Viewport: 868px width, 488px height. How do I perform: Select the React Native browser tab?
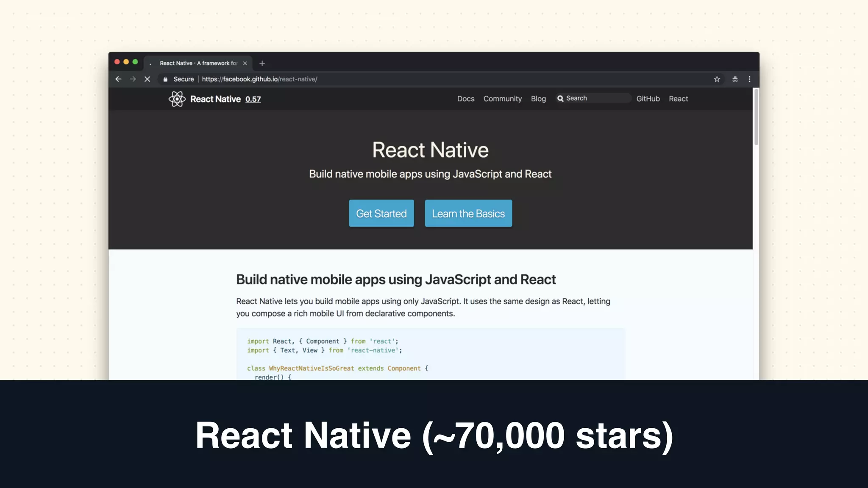pos(198,63)
